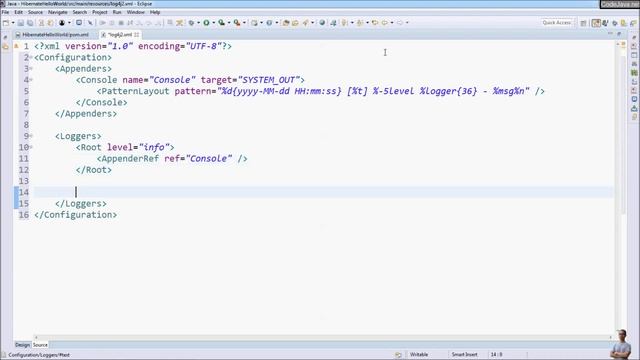Viewport: 640px width, 360px height.
Task: Click the Search flashlight toolbar icon
Action: click(306, 23)
